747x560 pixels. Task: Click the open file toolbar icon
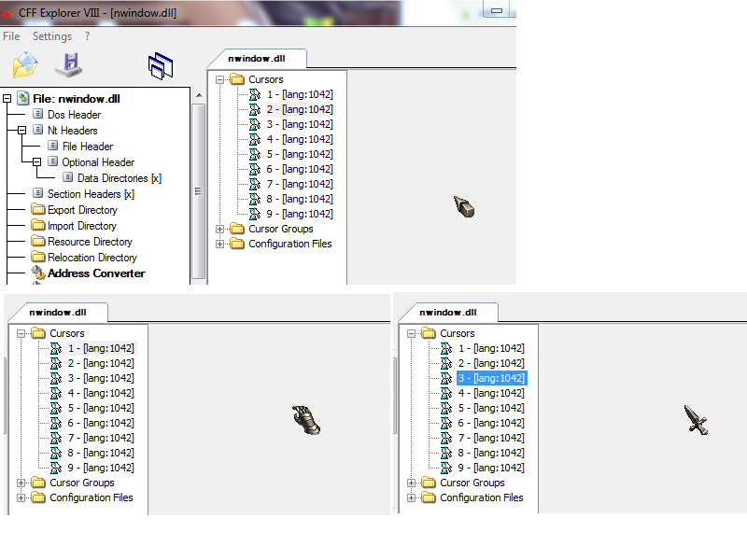(x=25, y=65)
